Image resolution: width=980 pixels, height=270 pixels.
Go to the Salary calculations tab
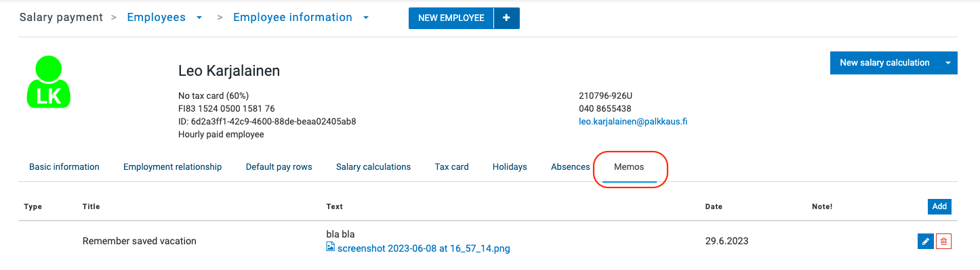tap(373, 167)
